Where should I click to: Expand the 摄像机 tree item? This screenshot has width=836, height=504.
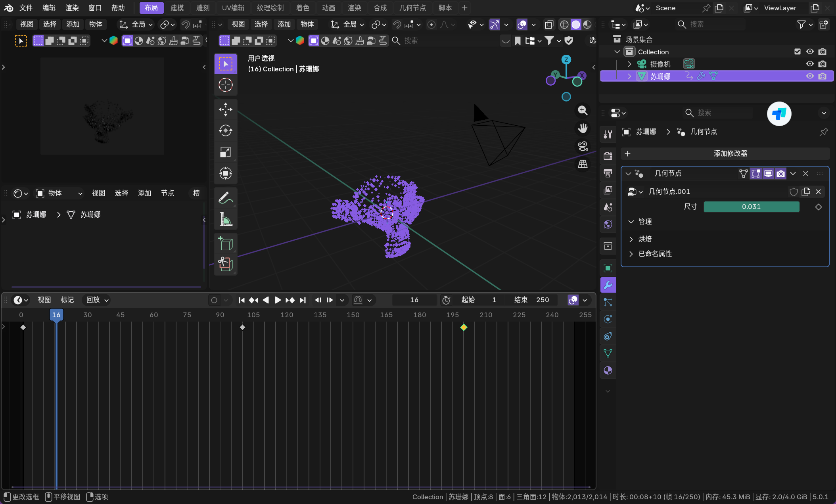point(629,64)
